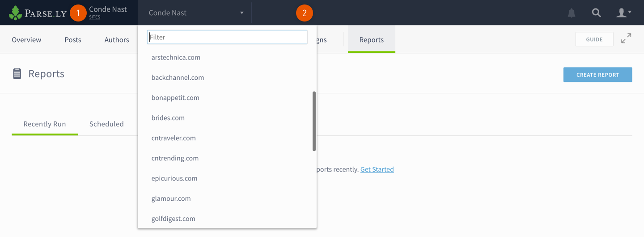
Task: Open the user account menu icon
Action: tap(623, 13)
